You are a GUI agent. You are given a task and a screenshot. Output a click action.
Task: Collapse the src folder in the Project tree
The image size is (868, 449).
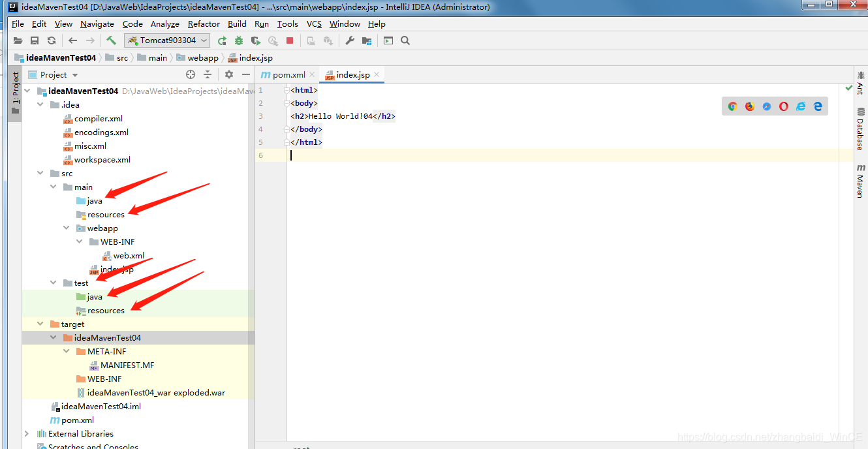40,173
